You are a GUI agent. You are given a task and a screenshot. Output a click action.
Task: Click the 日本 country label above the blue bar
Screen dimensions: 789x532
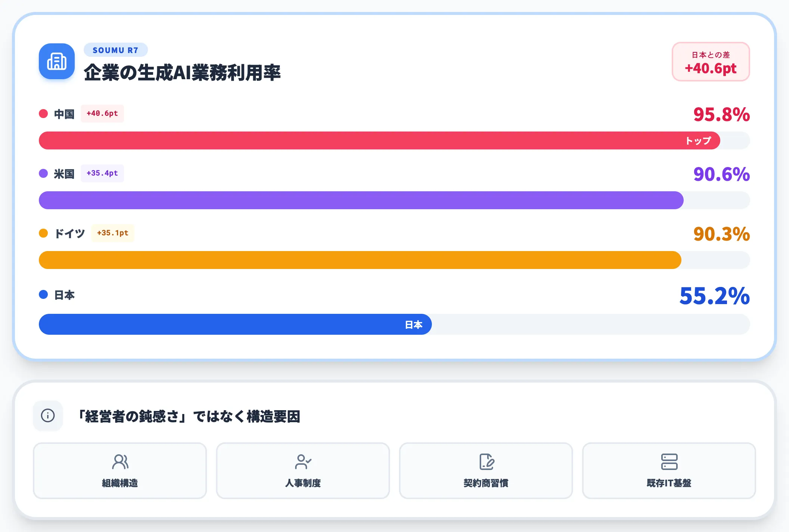point(64,295)
